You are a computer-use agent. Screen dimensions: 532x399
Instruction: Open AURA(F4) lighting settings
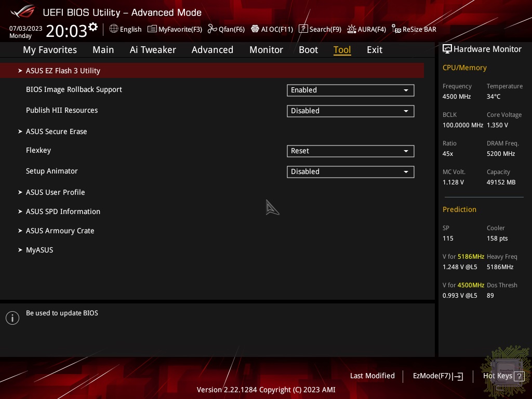coord(366,29)
